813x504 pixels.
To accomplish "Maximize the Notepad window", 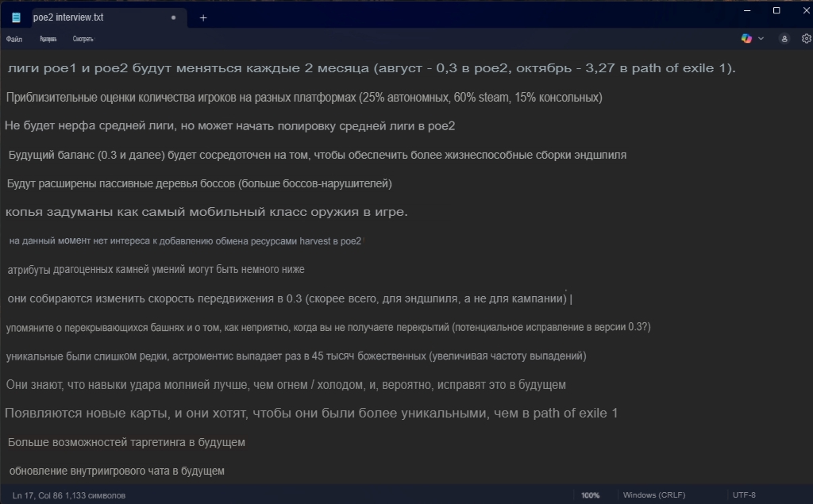I will pos(776,10).
